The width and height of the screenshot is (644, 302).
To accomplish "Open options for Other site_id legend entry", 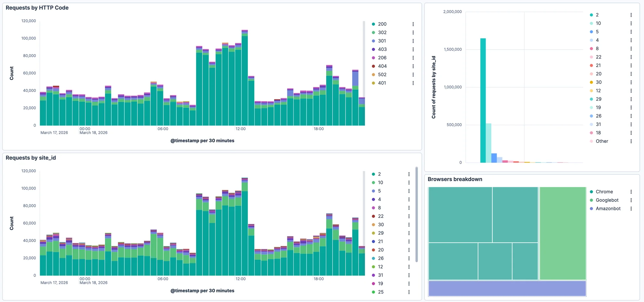I will click(x=631, y=141).
